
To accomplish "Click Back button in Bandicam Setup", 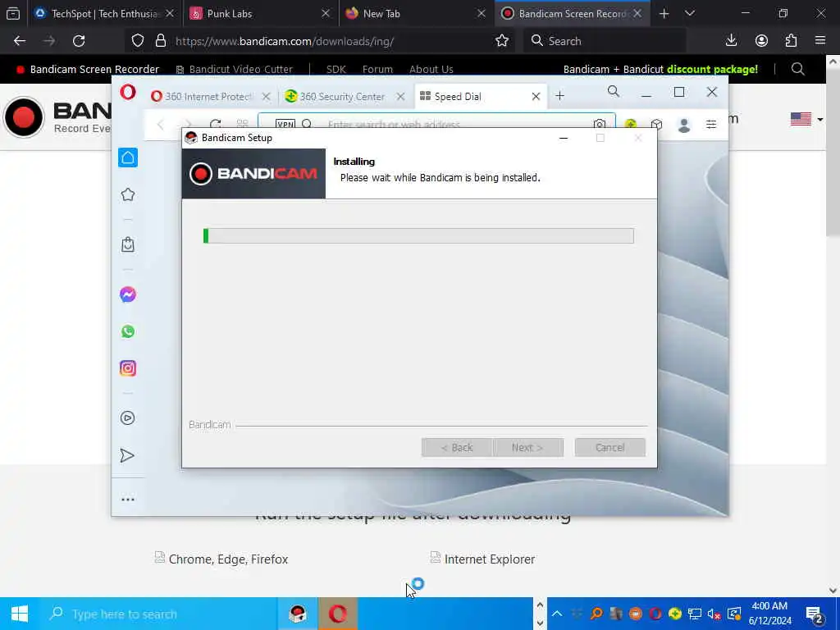I will point(456,447).
